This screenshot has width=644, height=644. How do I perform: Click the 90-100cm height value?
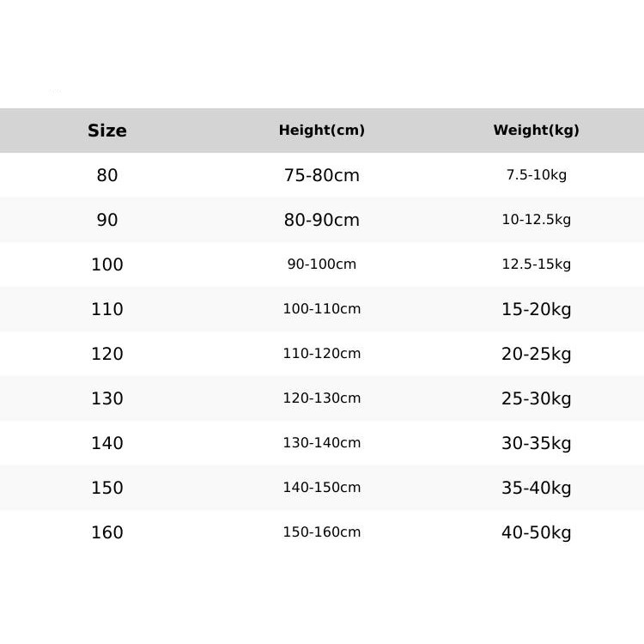coord(322,264)
